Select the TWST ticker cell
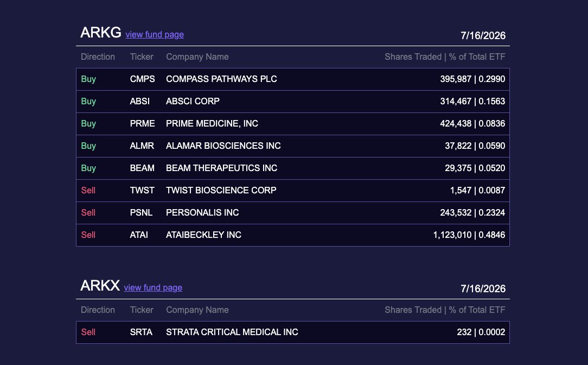 coord(142,191)
